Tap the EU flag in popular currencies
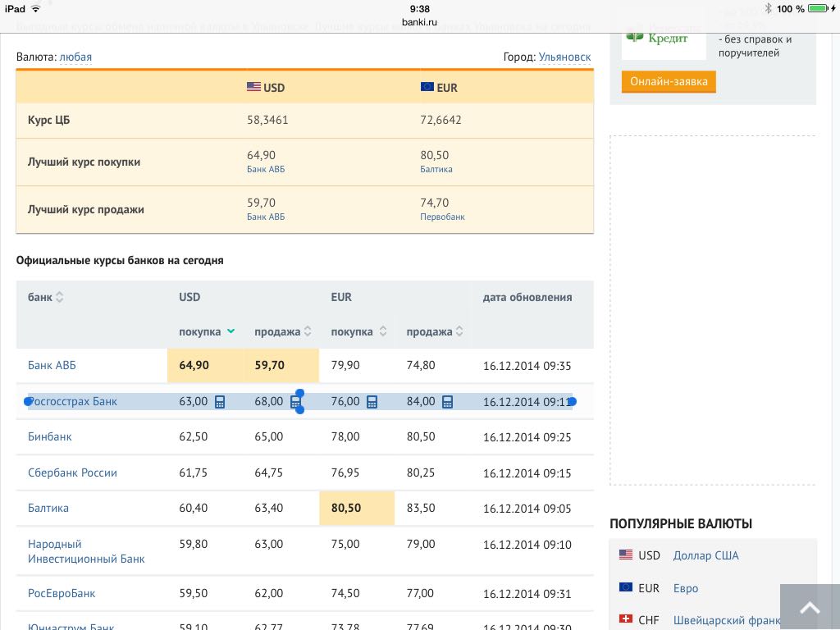 click(626, 587)
